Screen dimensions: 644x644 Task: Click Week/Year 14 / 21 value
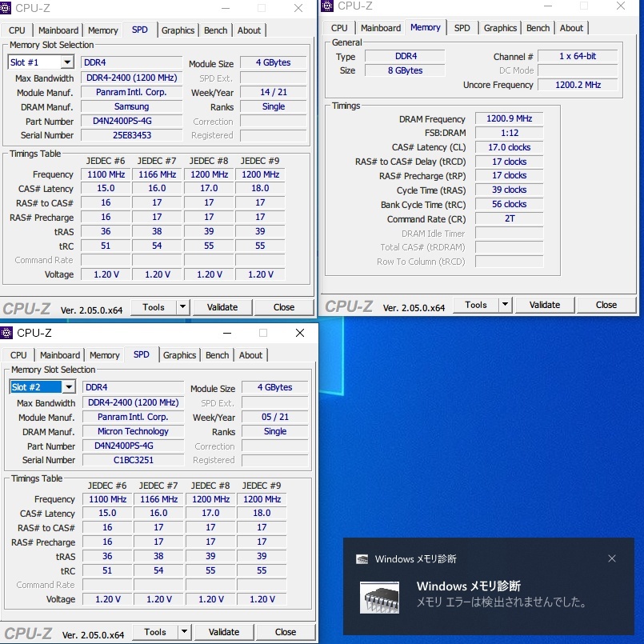tap(274, 93)
